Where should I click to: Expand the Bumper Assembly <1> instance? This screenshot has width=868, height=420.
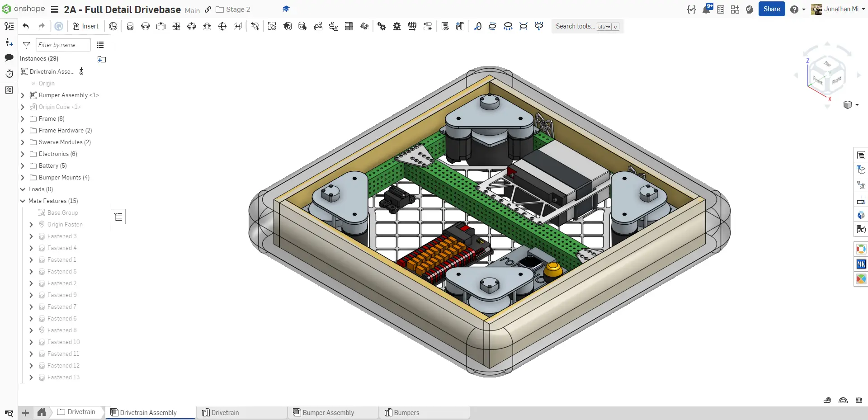[23, 95]
